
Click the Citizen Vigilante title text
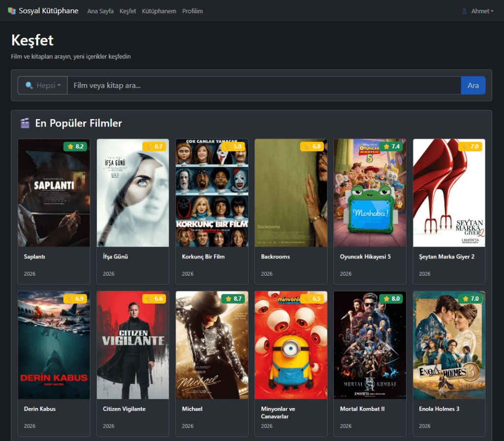click(124, 409)
